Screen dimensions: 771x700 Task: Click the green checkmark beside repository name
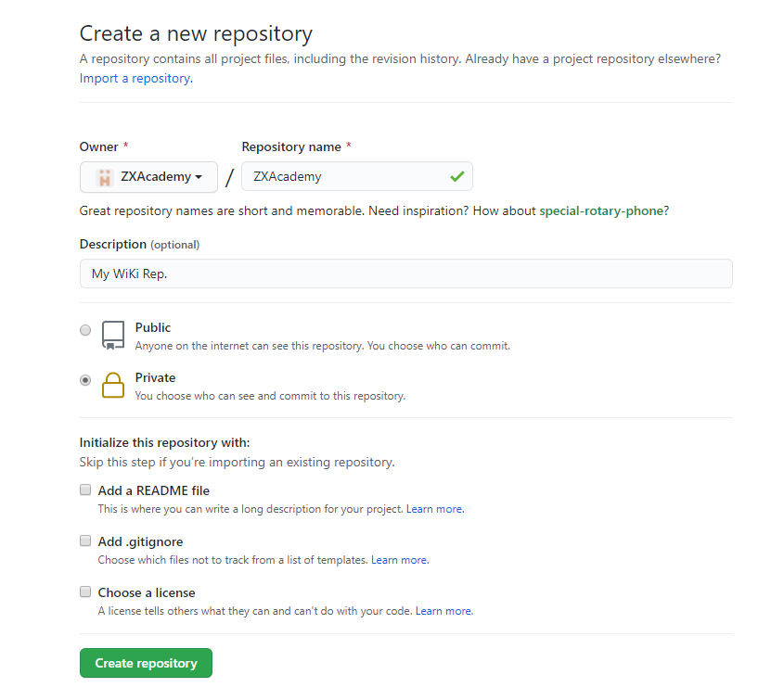click(x=456, y=175)
